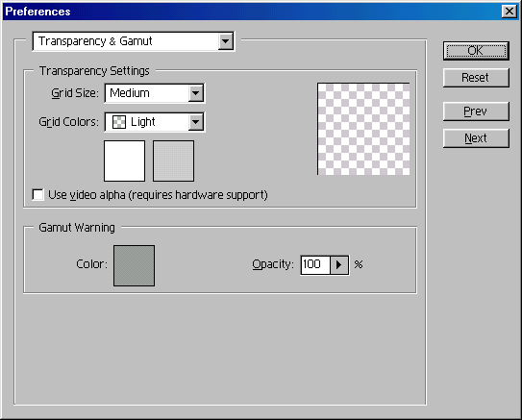The image size is (522, 420).
Task: Click the Opacity slider arrow button
Action: (339, 265)
